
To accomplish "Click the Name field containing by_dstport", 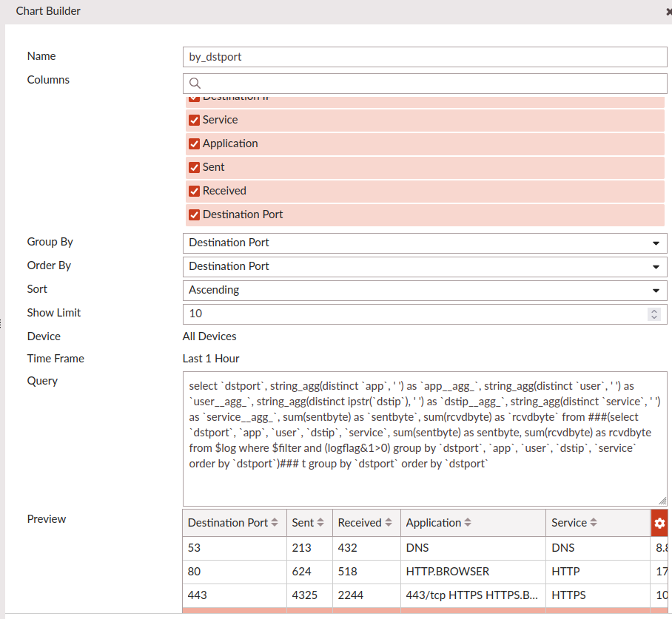I will point(424,57).
